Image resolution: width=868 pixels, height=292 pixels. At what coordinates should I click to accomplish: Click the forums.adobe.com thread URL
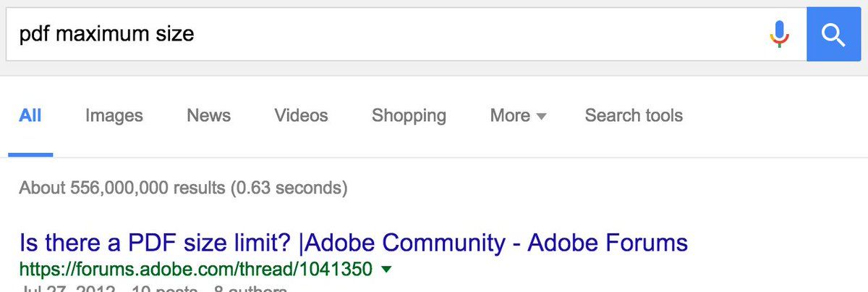195,270
